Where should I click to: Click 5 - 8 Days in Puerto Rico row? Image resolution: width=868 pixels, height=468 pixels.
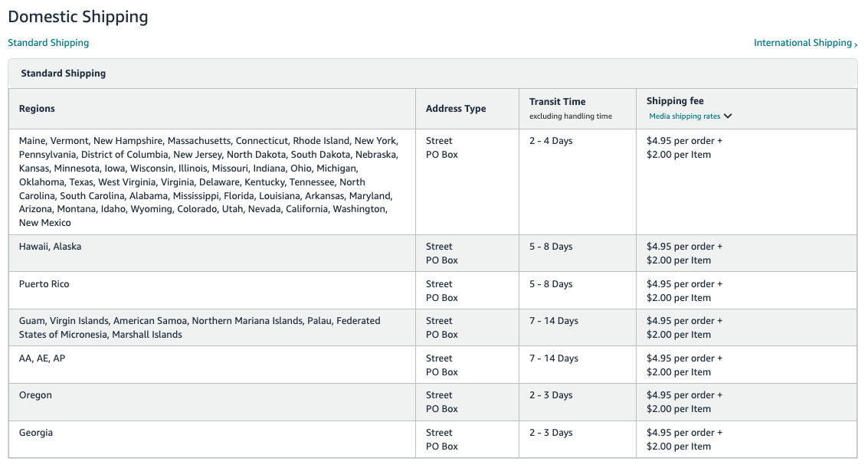pos(551,284)
